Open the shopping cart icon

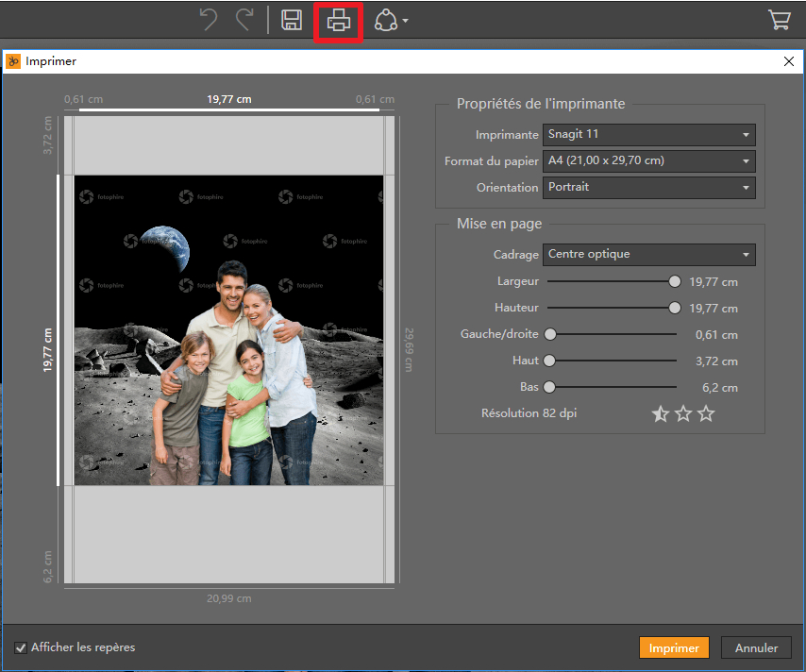click(780, 20)
